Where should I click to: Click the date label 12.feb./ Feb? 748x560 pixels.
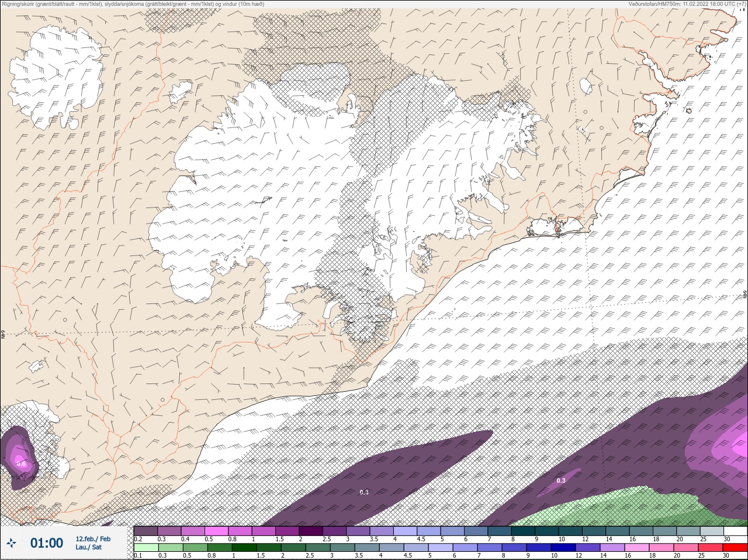tap(93, 539)
